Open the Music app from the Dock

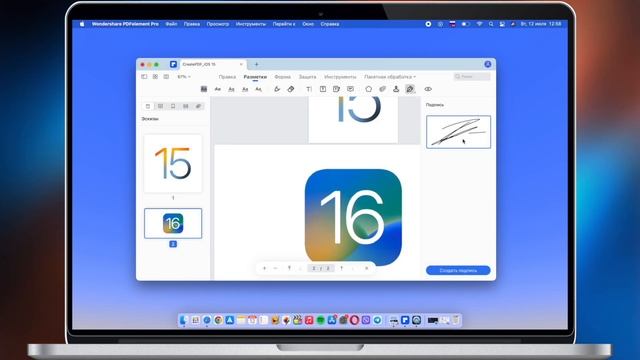pyautogui.click(x=309, y=320)
